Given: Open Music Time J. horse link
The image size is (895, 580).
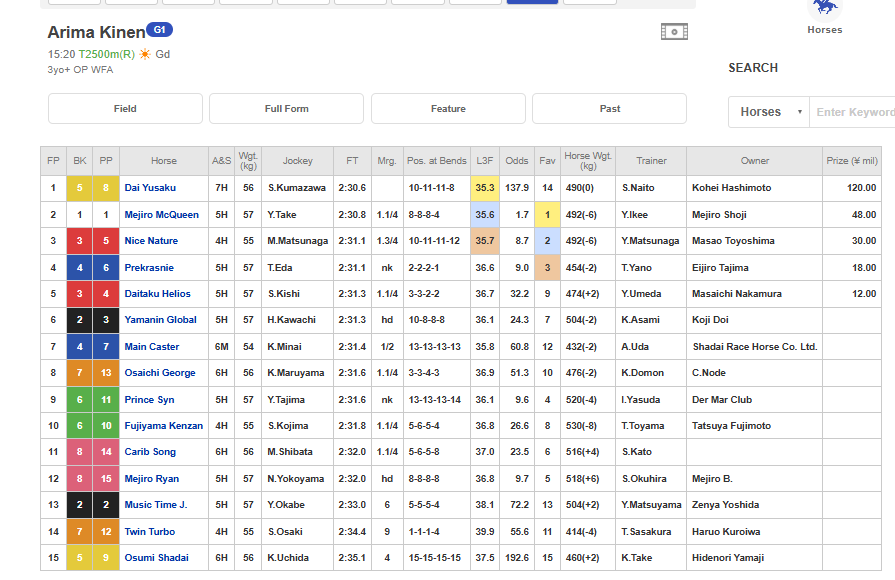Looking at the screenshot, I should (156, 505).
